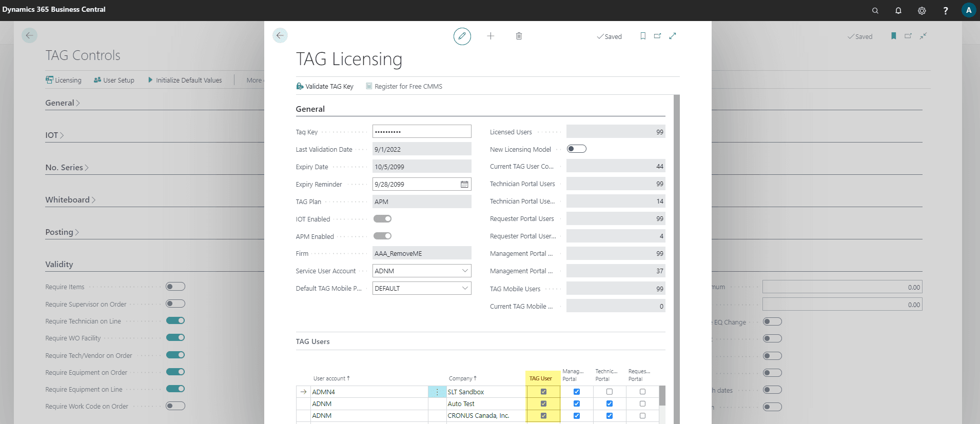
Task: Toggle Require Supervisor on Order switch
Action: tap(175, 304)
